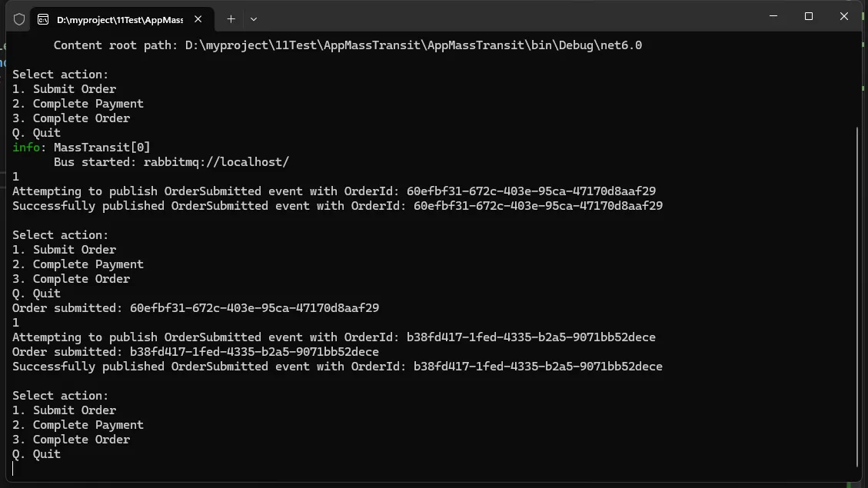Click the blinking cursor on the last line
Viewport: 868px width, 488px height.
click(13, 468)
